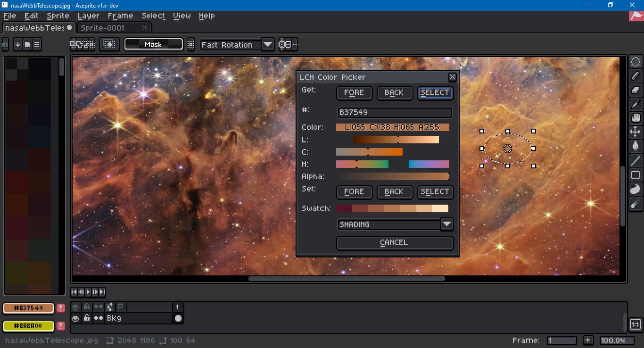Click the palette lock icon
This screenshot has width=644, height=348.
pos(5,45)
